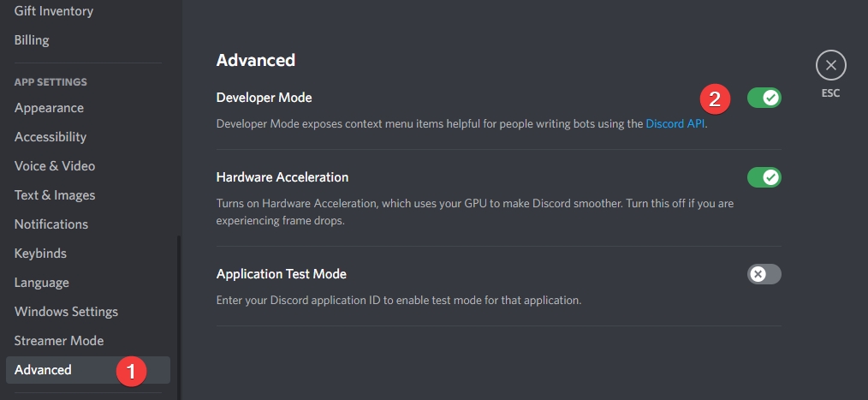
Task: Open Notifications settings
Action: 51,224
